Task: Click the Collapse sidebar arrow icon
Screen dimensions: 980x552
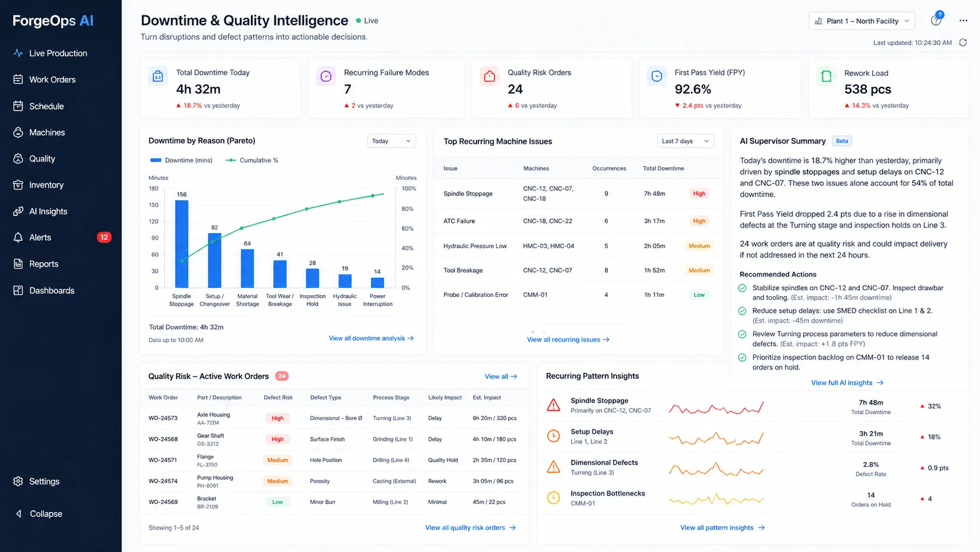Action: click(18, 514)
